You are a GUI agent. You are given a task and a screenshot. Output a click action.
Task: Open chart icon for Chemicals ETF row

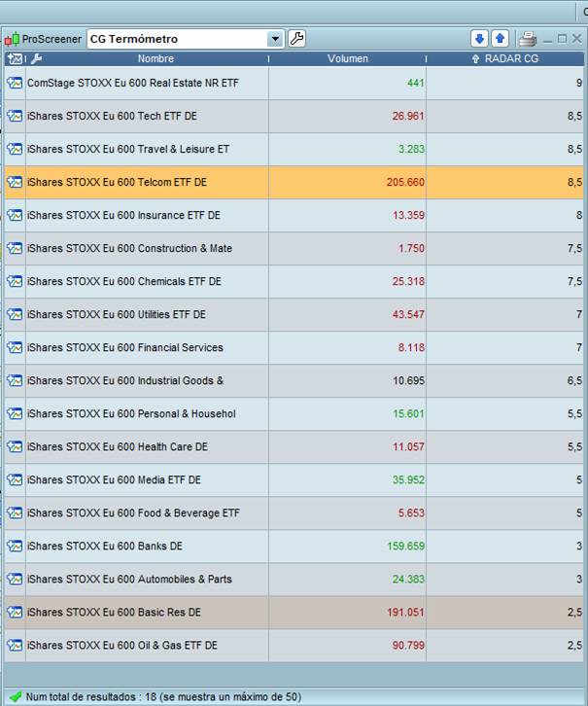(x=15, y=281)
